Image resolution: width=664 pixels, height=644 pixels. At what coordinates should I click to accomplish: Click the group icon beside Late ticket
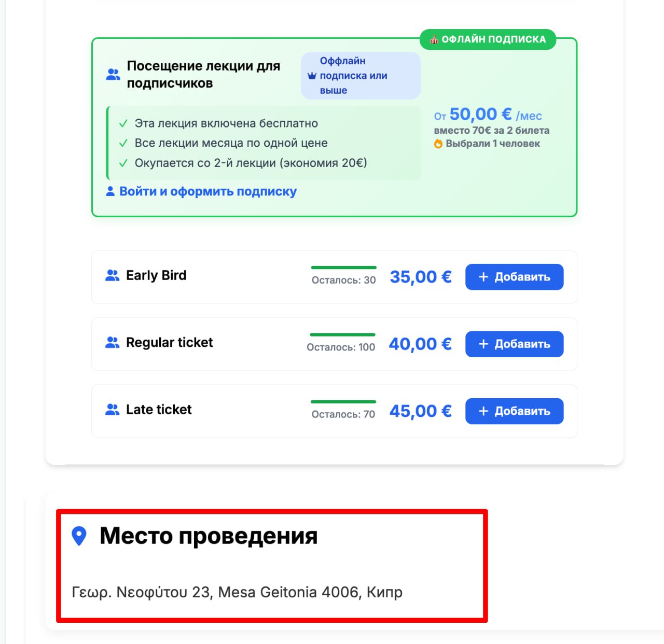pyautogui.click(x=112, y=410)
